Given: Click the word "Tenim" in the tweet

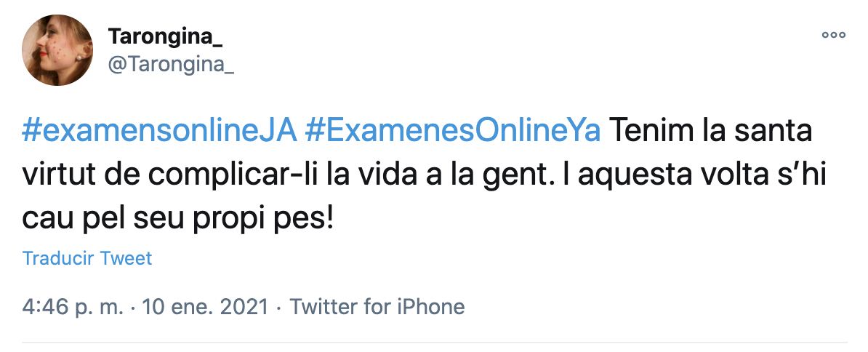Looking at the screenshot, I should click(646, 132).
